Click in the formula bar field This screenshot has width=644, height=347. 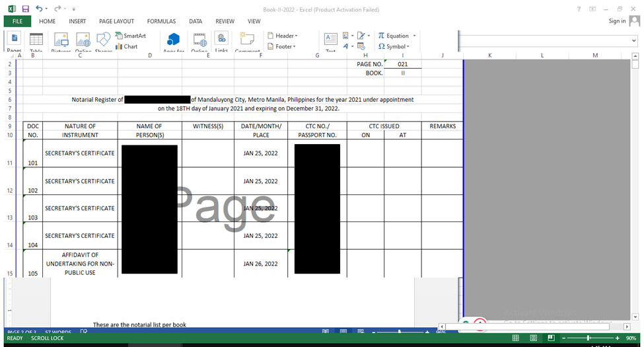(x=544, y=41)
